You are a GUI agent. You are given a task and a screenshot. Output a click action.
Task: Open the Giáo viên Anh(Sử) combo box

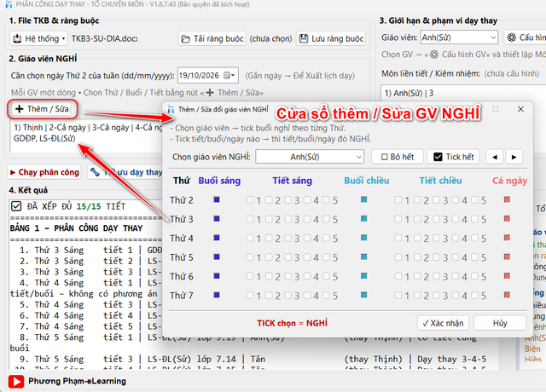[459, 37]
